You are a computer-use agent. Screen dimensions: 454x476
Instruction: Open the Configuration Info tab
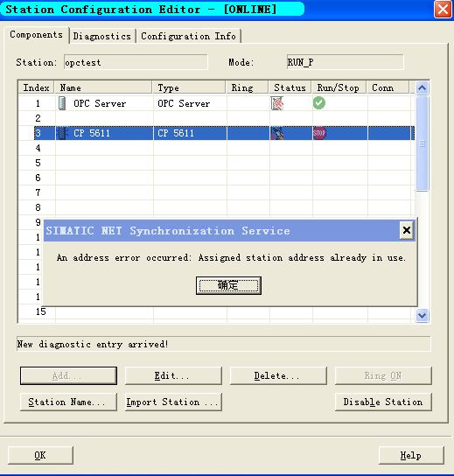(188, 36)
